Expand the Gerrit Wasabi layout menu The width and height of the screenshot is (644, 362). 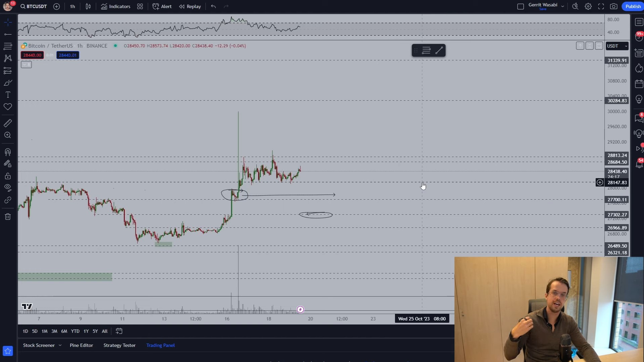pos(562,6)
